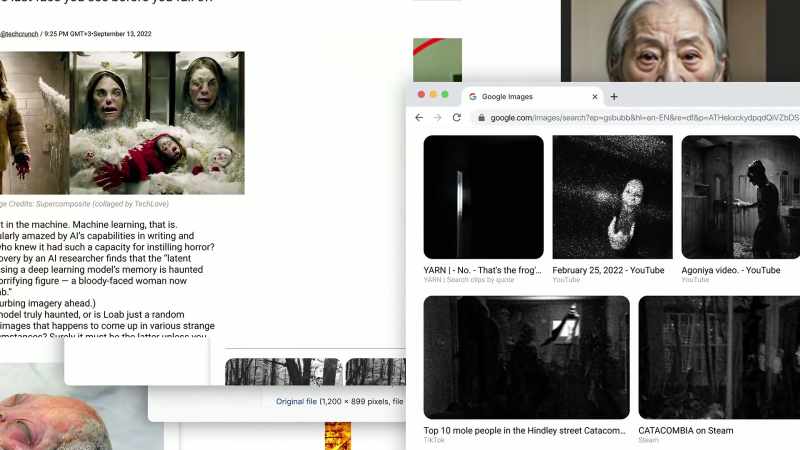This screenshot has height=450, width=800.
Task: Click the Steam source label
Action: coord(648,440)
